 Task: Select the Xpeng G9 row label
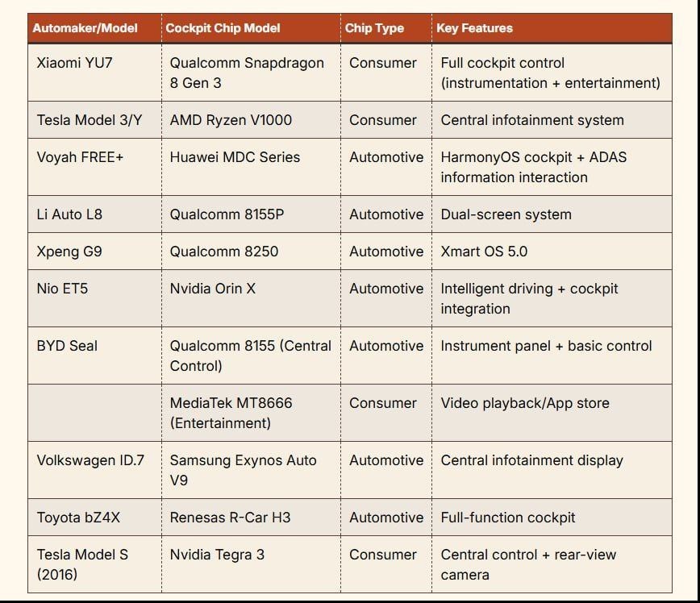click(94, 252)
